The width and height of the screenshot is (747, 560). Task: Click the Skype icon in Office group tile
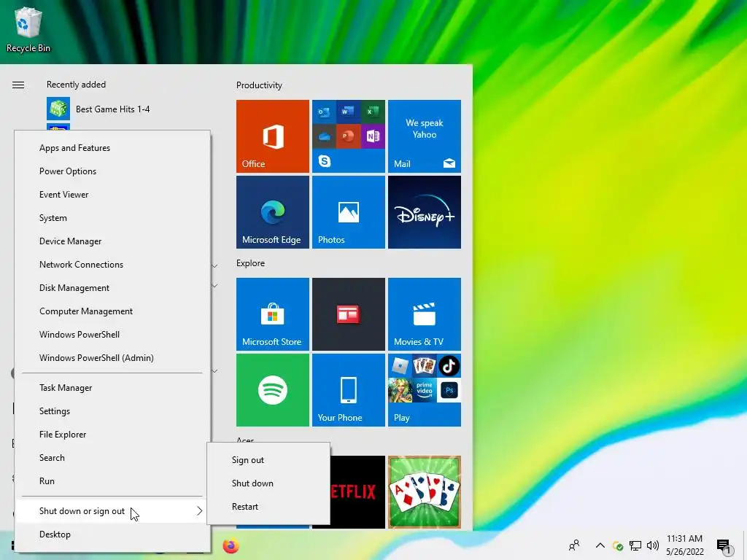tap(325, 161)
